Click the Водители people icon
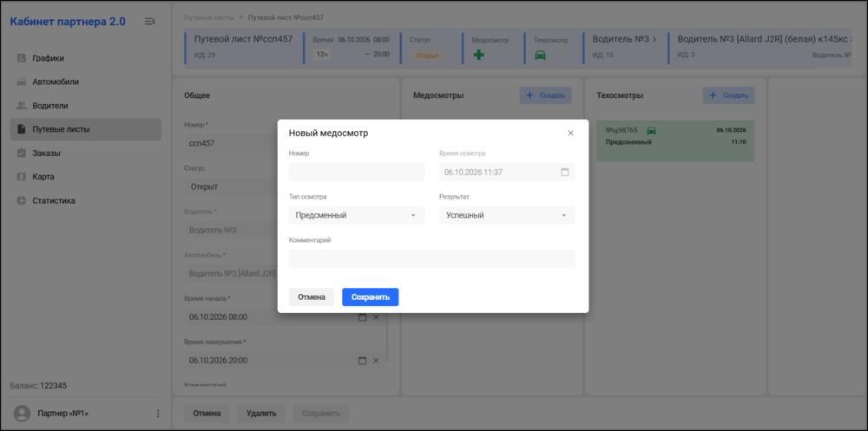 tap(22, 106)
